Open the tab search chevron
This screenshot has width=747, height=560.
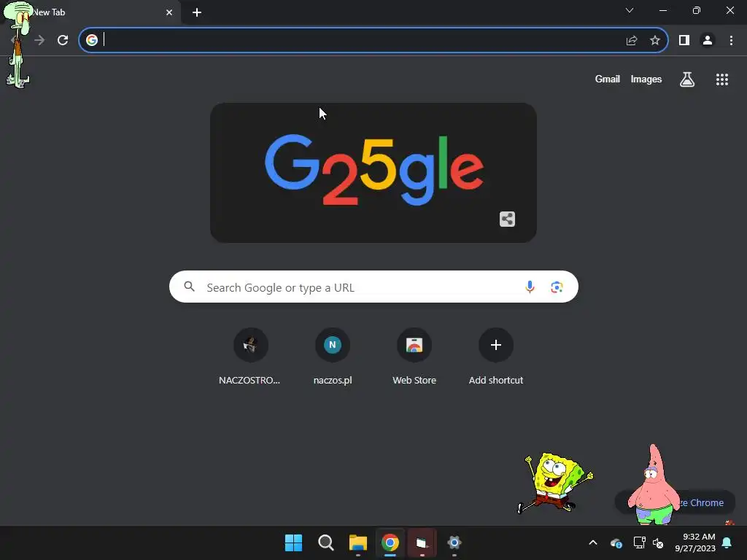click(x=630, y=10)
